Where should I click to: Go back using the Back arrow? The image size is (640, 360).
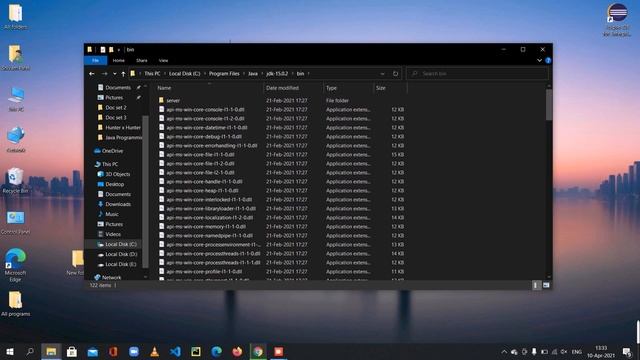pos(92,74)
